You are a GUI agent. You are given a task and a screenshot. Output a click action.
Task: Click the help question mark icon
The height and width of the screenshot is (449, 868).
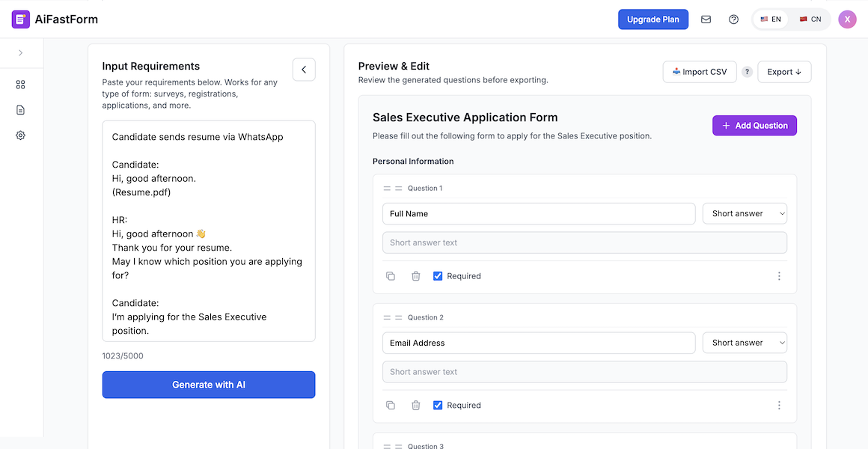(733, 19)
